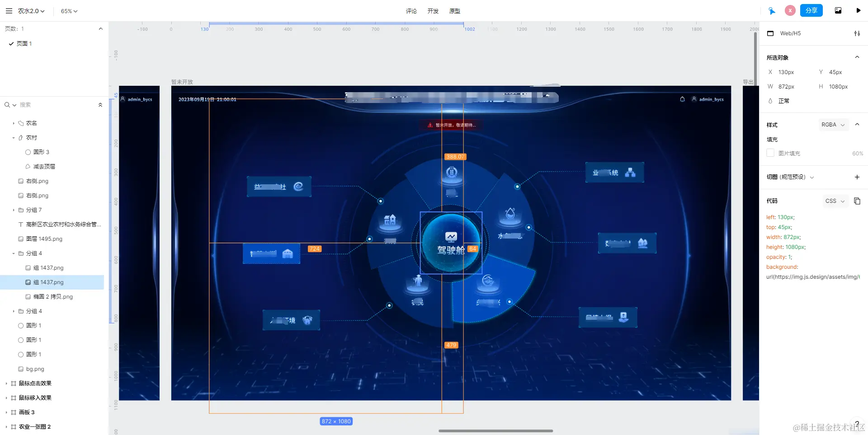Collapse all layers with double-chevron icon
The width and height of the screenshot is (868, 435).
[x=100, y=105]
